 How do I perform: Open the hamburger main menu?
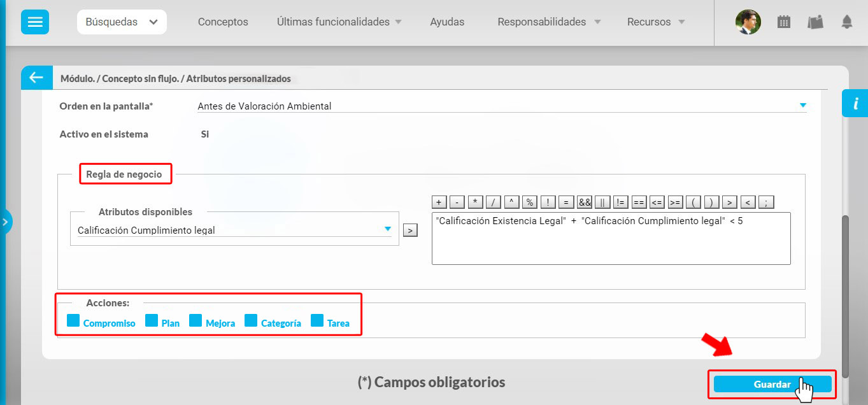(x=35, y=22)
